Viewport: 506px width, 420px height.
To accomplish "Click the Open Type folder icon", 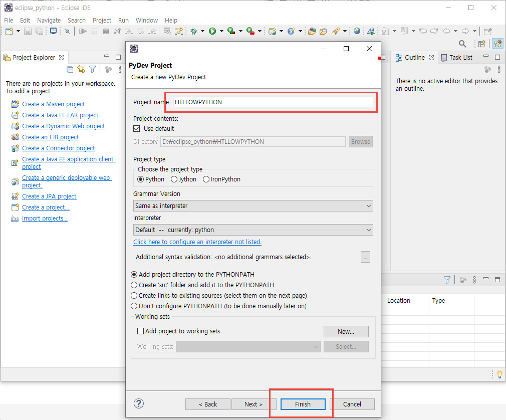I will (312, 31).
